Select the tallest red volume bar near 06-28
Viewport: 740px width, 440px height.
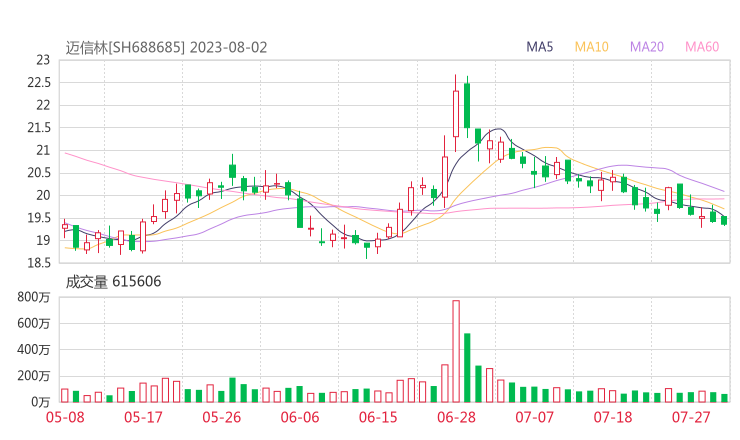(456, 351)
